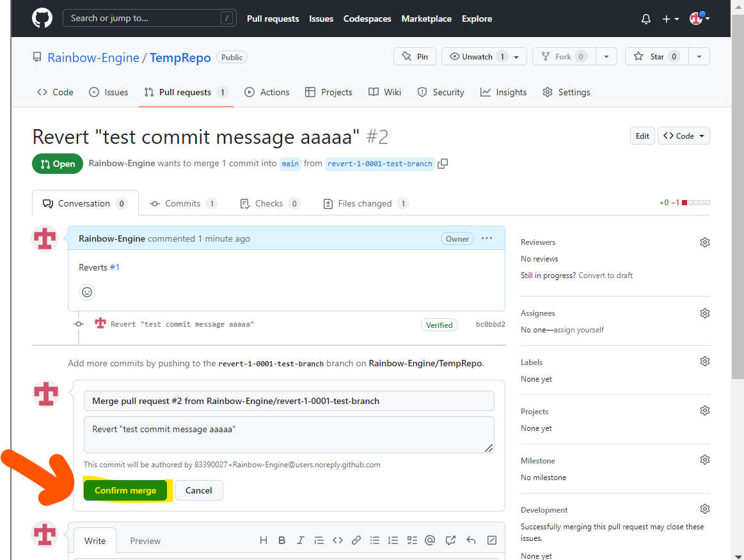Viewport: 744px width, 560px height.
Task: Edit the pull request title
Action: pyautogui.click(x=642, y=136)
